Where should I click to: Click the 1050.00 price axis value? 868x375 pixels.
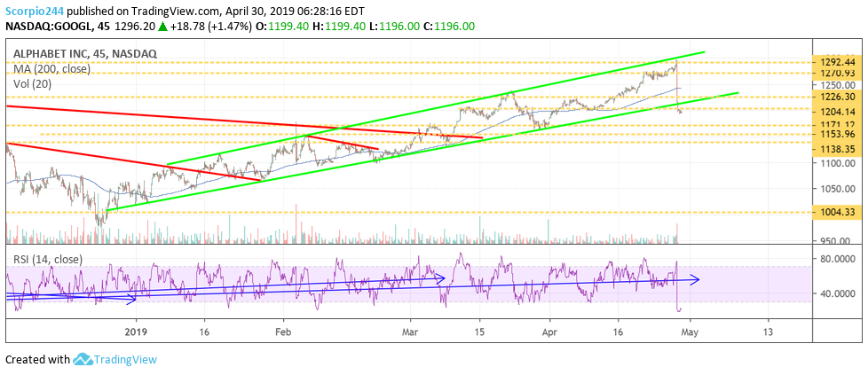[x=836, y=189]
